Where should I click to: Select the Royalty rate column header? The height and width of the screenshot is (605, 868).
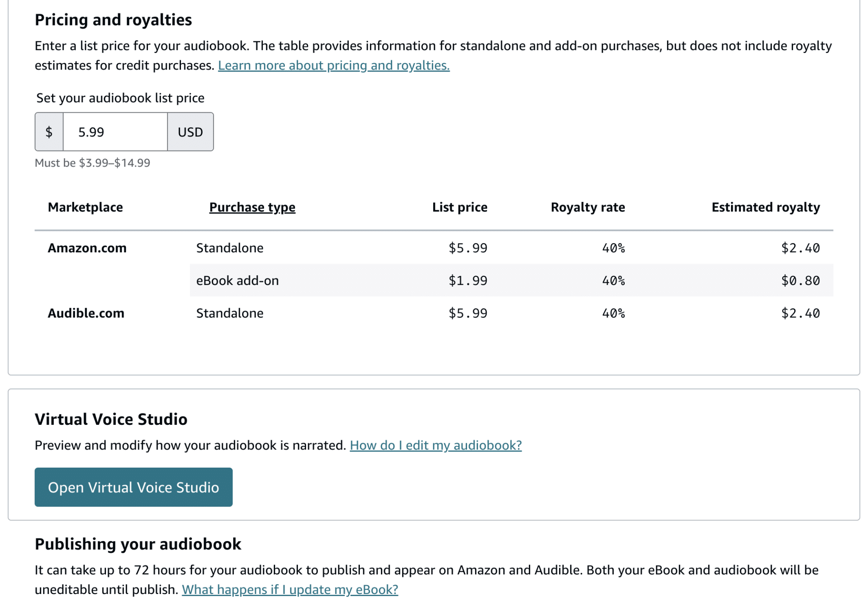588,207
